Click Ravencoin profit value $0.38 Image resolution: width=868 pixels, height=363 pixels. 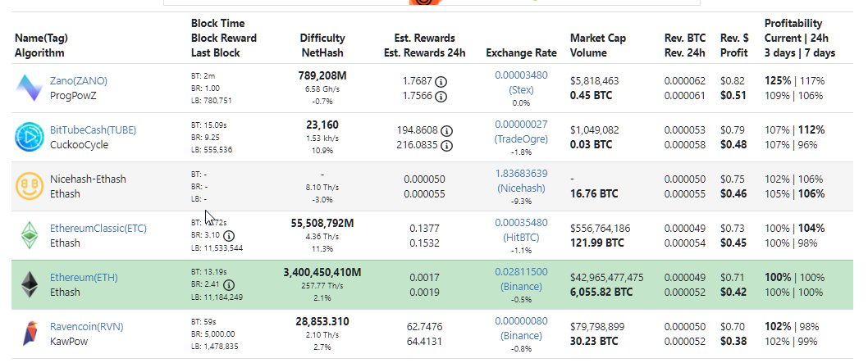733,341
